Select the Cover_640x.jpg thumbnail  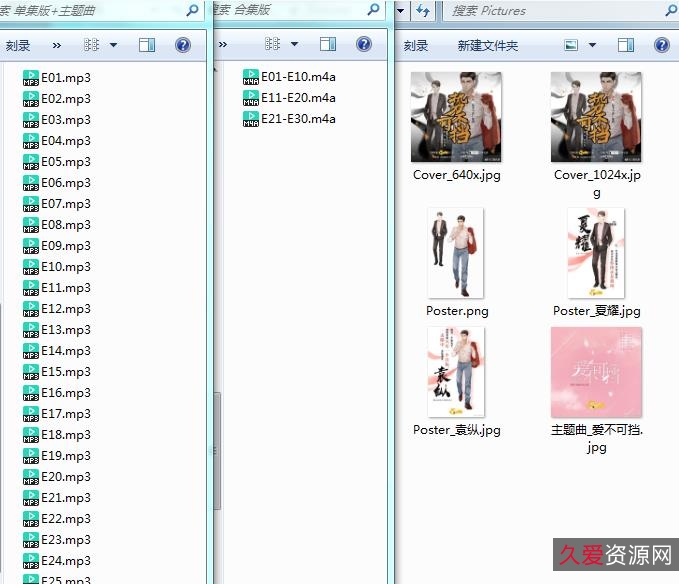456,117
